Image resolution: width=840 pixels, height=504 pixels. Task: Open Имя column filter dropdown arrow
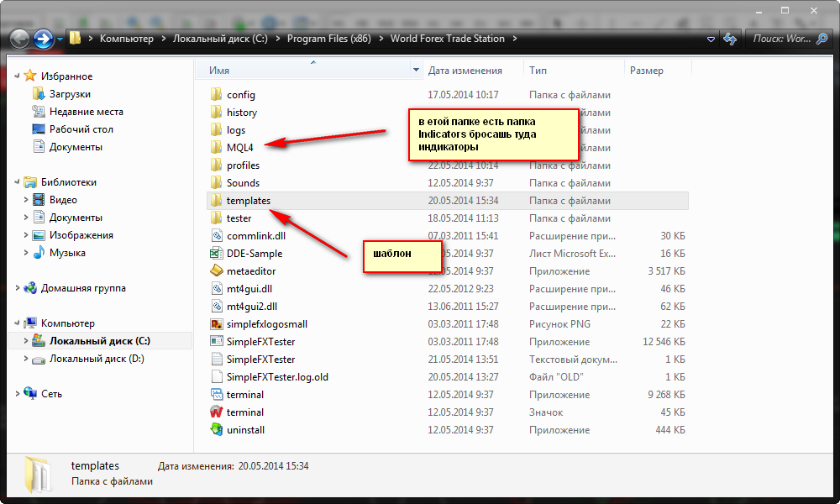tap(416, 71)
